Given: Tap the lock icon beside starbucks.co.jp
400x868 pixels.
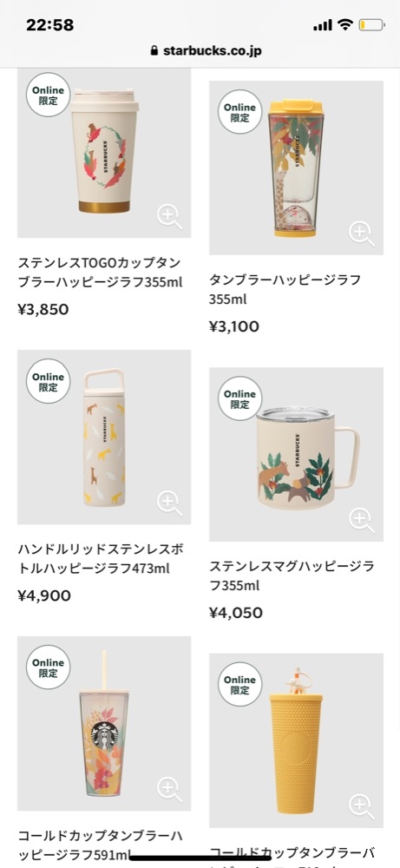Looking at the screenshot, I should (154, 51).
